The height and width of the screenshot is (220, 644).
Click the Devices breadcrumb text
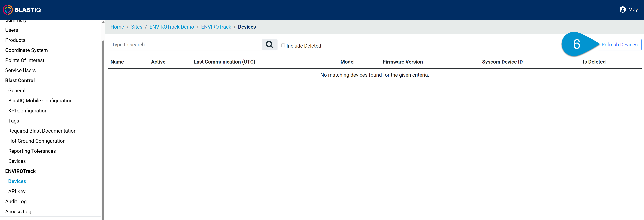pos(247,27)
